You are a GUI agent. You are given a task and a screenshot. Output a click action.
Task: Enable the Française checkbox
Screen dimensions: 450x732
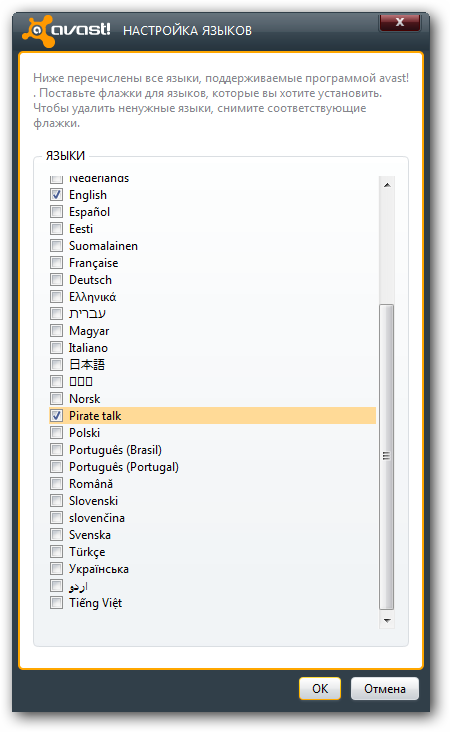click(x=56, y=262)
